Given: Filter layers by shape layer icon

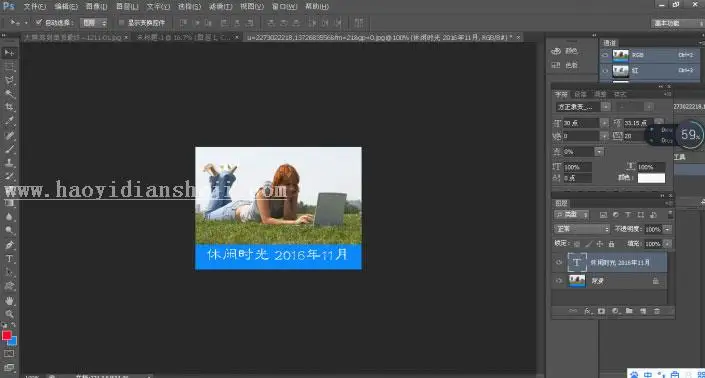Looking at the screenshot, I should click(641, 215).
